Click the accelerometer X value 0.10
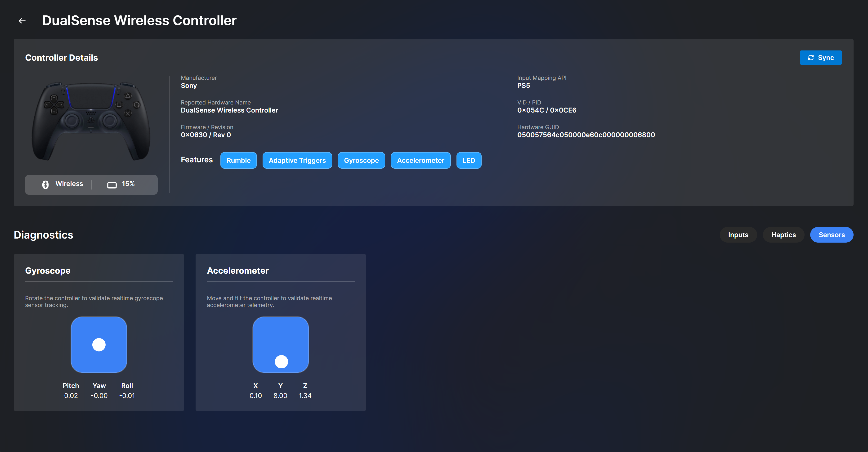868x452 pixels. (256, 396)
